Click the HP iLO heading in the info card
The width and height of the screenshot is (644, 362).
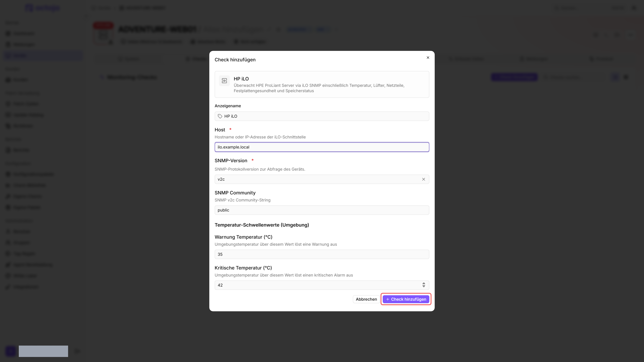click(x=241, y=79)
